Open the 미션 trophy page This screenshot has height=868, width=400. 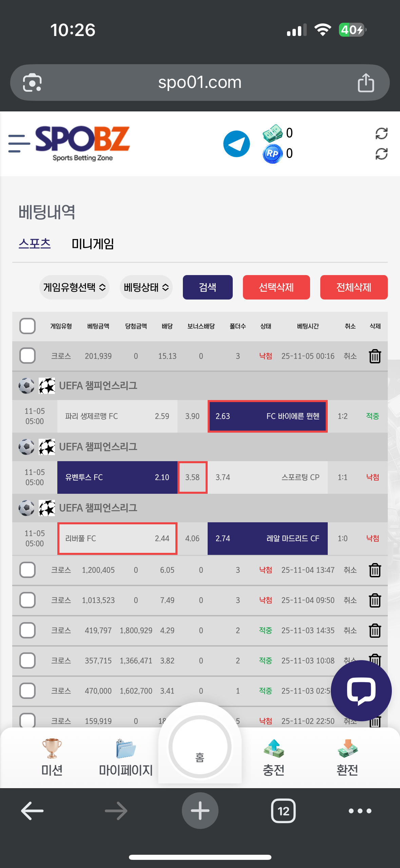pyautogui.click(x=52, y=757)
